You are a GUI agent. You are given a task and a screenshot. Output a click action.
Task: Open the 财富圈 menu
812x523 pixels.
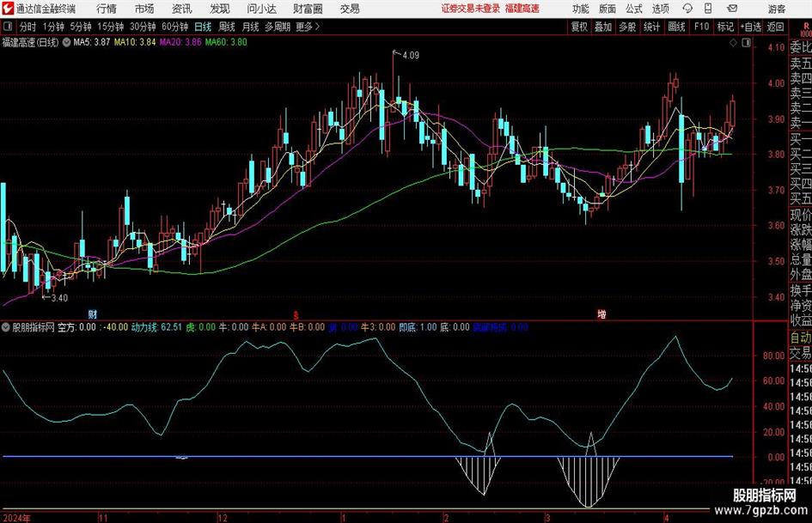(308, 9)
